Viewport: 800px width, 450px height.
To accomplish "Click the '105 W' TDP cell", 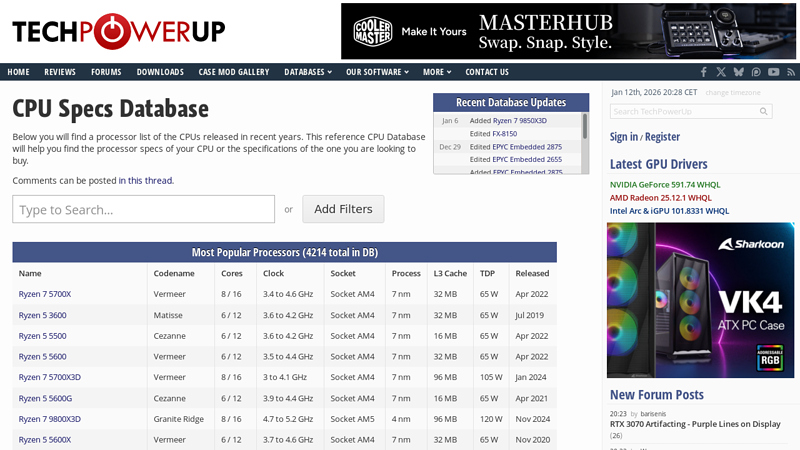I will click(491, 378).
